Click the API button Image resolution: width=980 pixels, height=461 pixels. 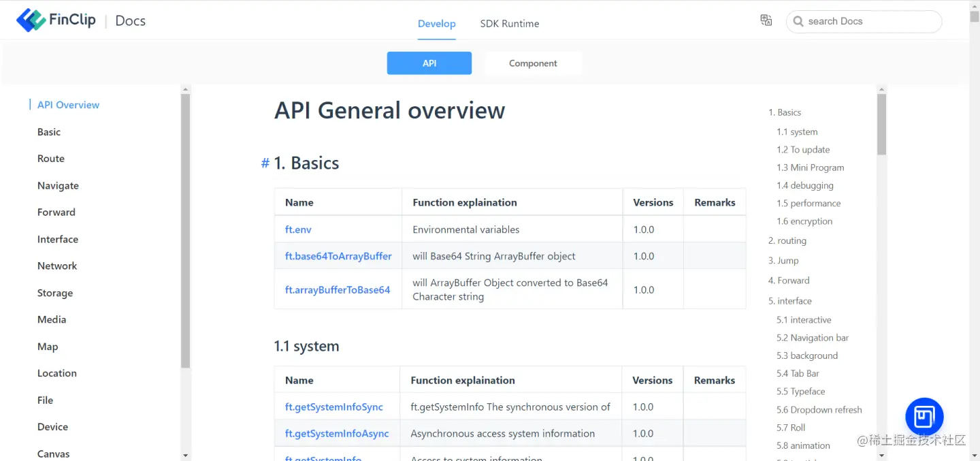(x=429, y=63)
